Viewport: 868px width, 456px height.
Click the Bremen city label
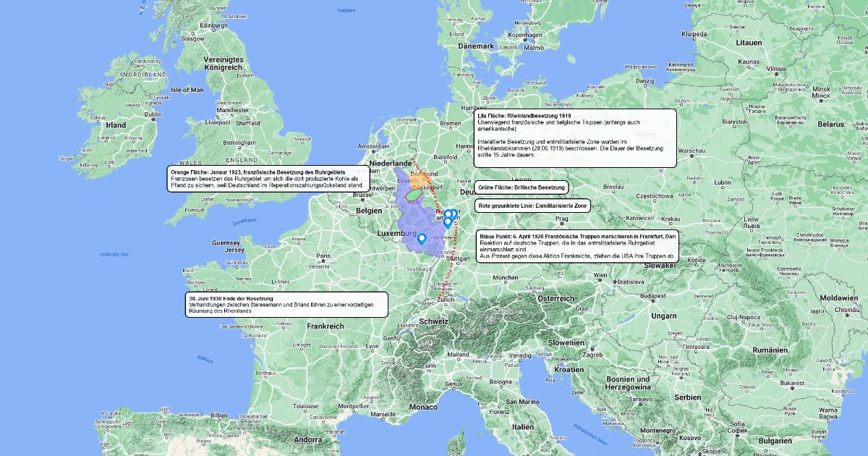tap(450, 124)
